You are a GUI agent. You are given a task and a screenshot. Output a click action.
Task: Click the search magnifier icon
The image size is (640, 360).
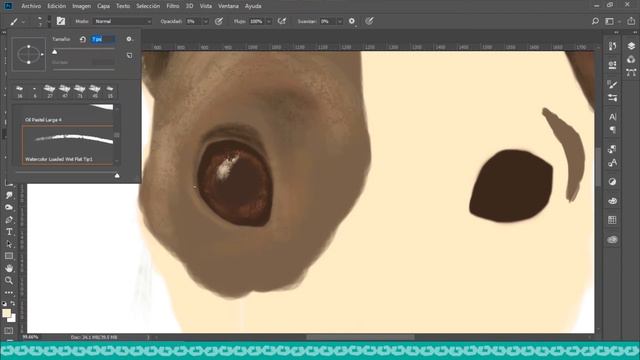[595, 21]
